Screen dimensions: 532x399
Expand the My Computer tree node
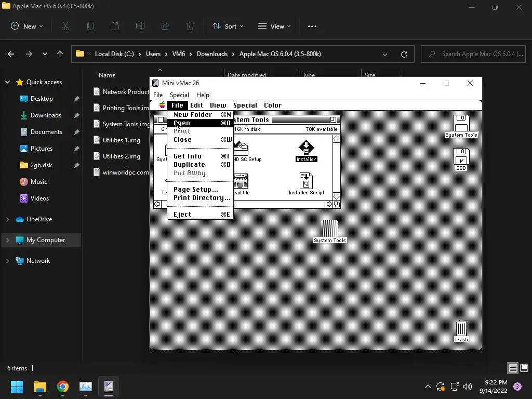coord(7,240)
